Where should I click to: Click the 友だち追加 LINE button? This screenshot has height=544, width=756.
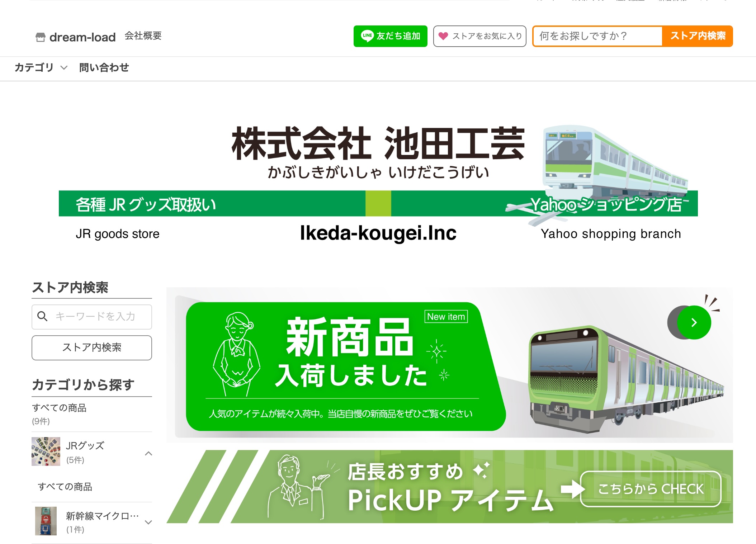[x=391, y=36]
